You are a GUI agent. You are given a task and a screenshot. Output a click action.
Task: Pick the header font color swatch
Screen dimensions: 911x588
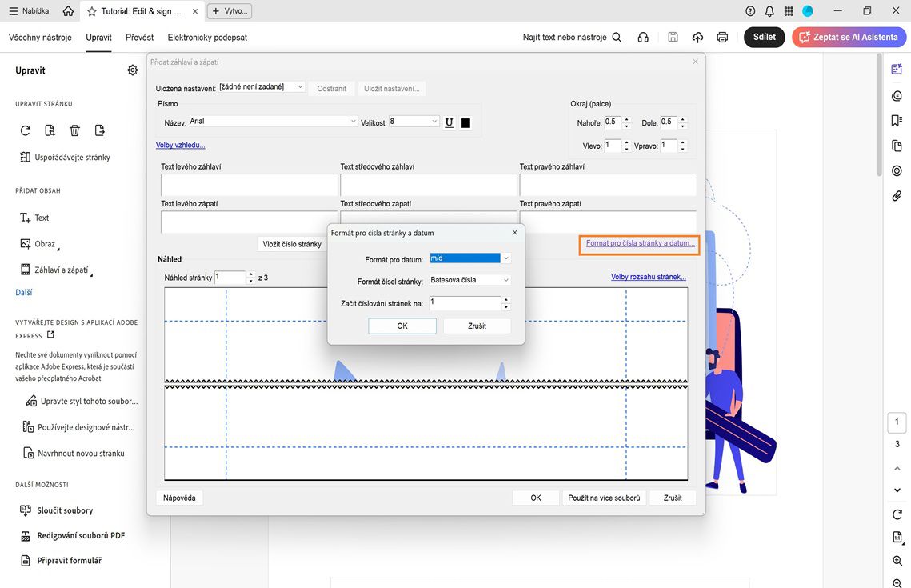click(467, 122)
